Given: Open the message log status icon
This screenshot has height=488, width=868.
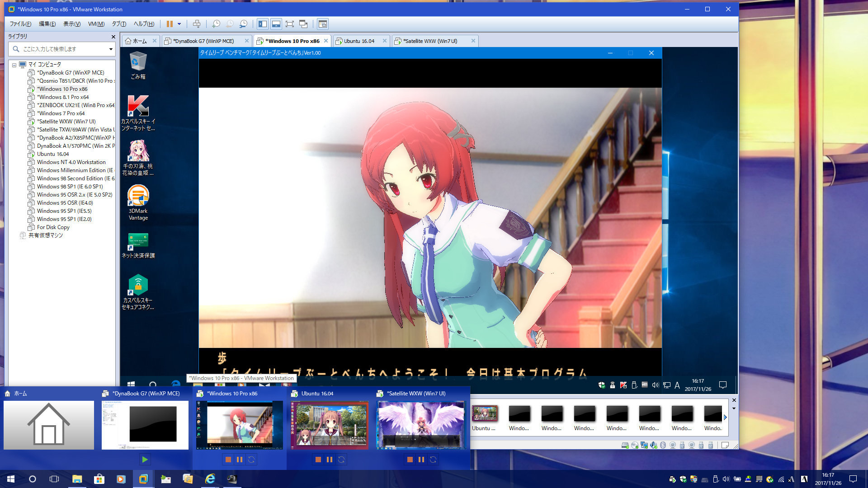Looking at the screenshot, I should coord(725,446).
